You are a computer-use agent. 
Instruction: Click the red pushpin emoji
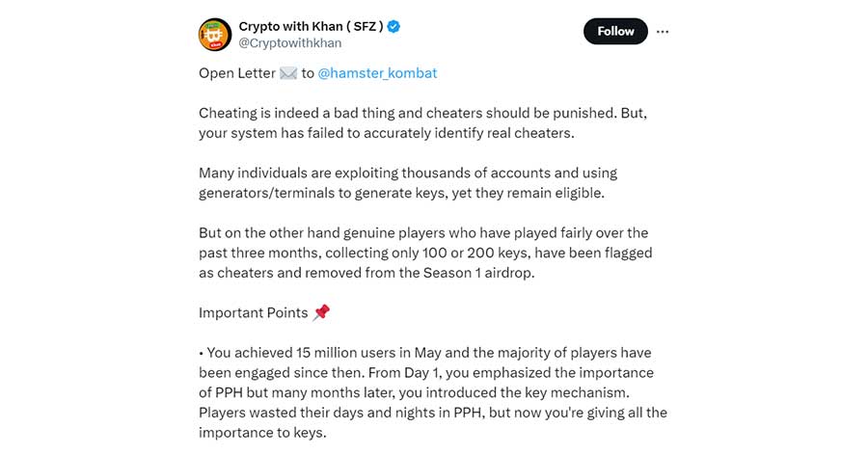pyautogui.click(x=321, y=312)
